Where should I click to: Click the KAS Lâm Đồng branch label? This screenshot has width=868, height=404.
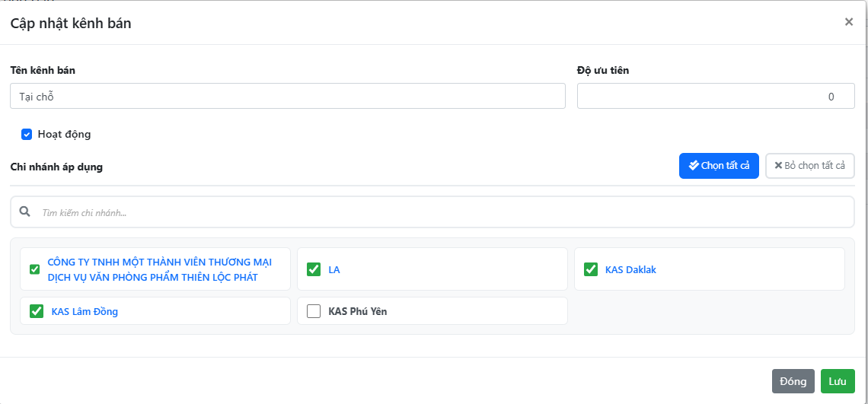point(85,311)
